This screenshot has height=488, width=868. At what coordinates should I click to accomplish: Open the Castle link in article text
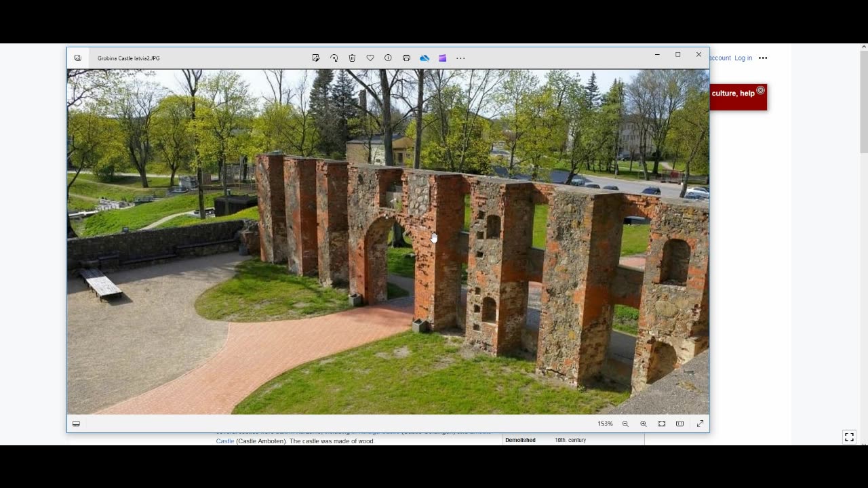pos(225,441)
